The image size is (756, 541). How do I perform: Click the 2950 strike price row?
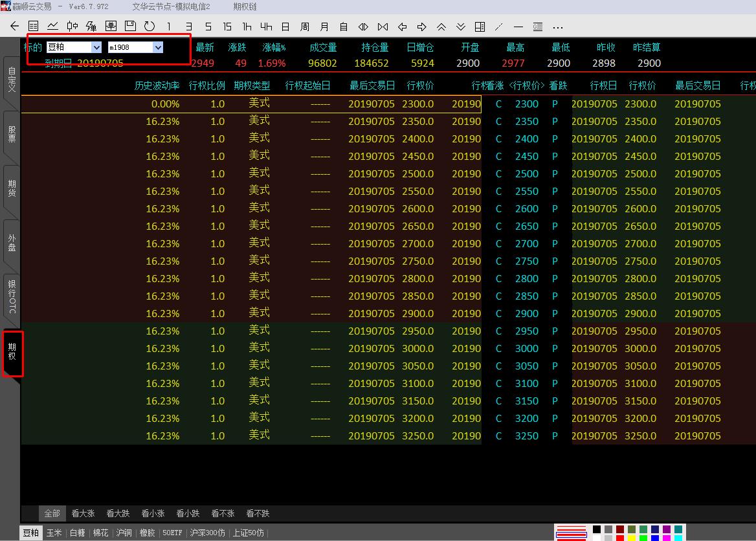(x=526, y=331)
